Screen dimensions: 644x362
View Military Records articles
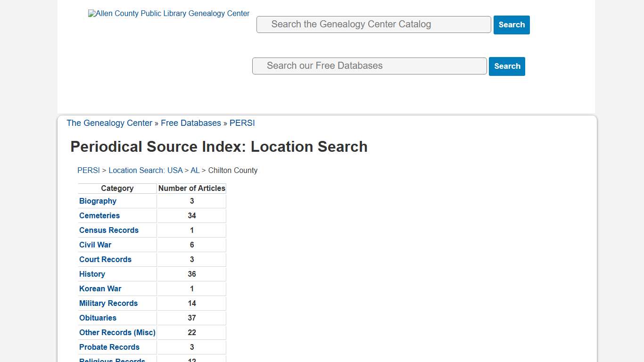click(108, 303)
